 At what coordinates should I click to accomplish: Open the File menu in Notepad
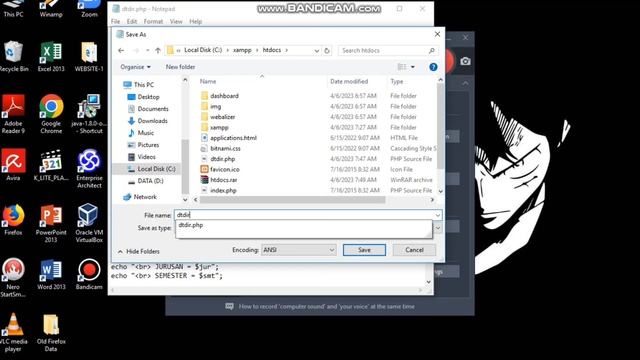click(116, 21)
